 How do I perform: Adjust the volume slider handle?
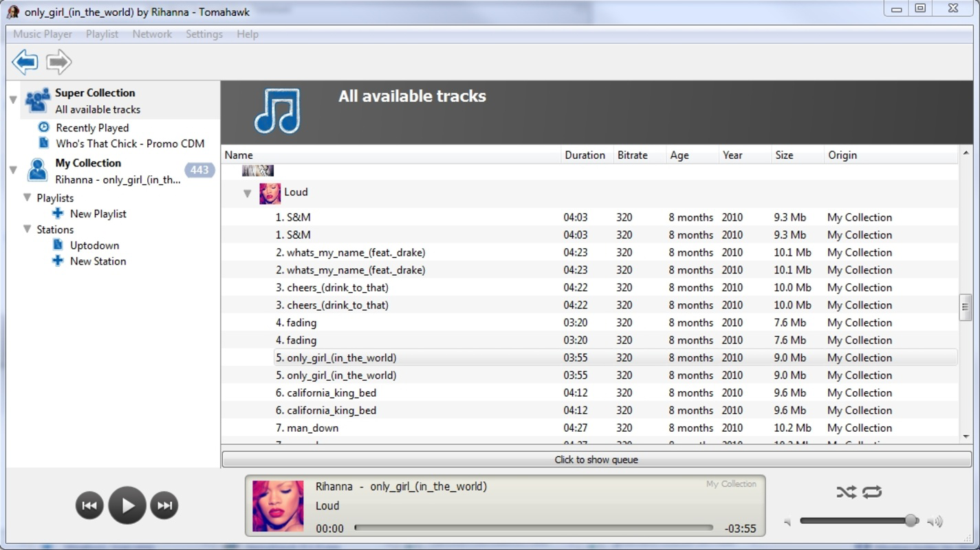[x=911, y=520]
